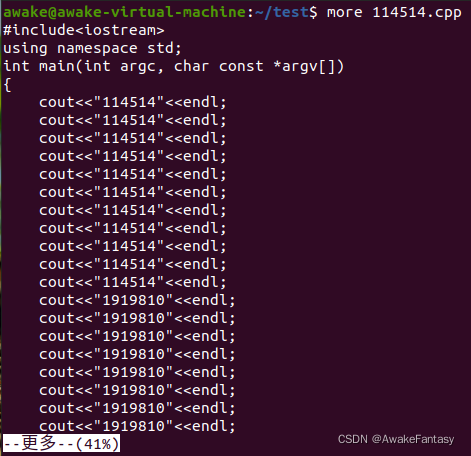This screenshot has width=471, height=456.
Task: Click the fourth cout<<"1919810" line
Action: tap(137, 354)
